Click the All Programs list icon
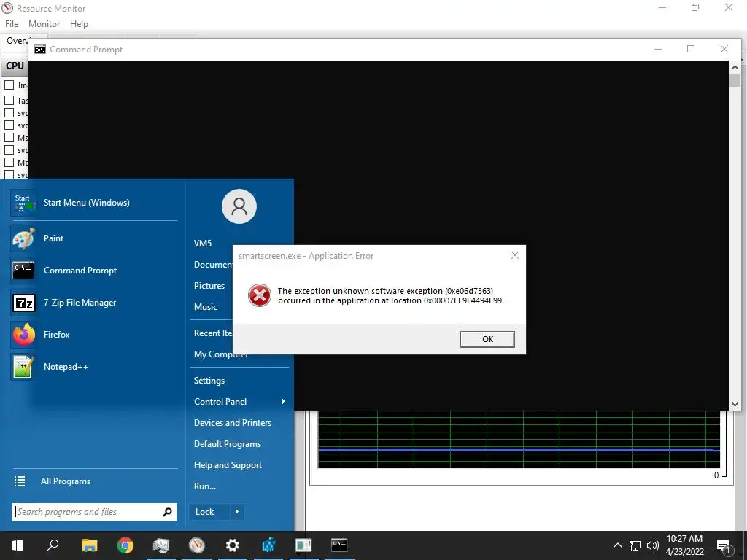 tap(20, 481)
